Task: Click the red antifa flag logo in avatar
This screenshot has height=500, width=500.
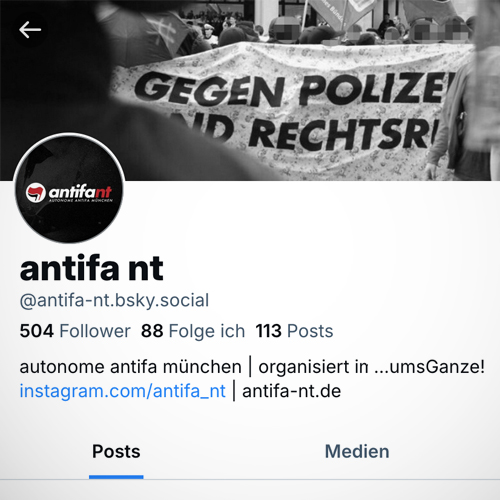Action: [x=36, y=192]
